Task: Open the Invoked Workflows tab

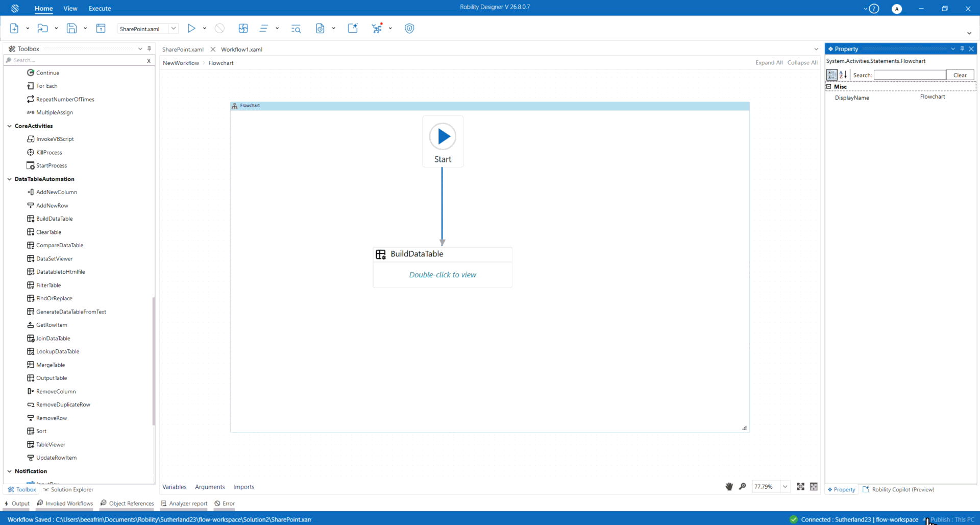Action: 65,503
